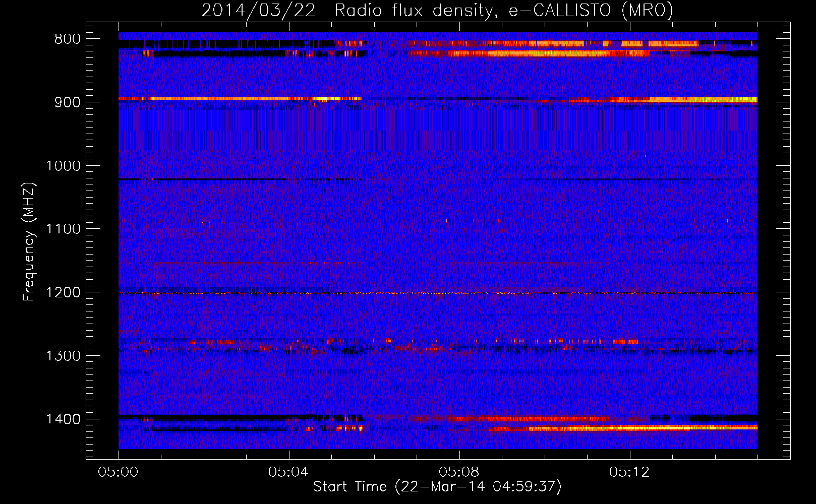816x504 pixels.
Task: Click the plot title '2014/03/22 Radio flux density'
Action: tap(437, 10)
